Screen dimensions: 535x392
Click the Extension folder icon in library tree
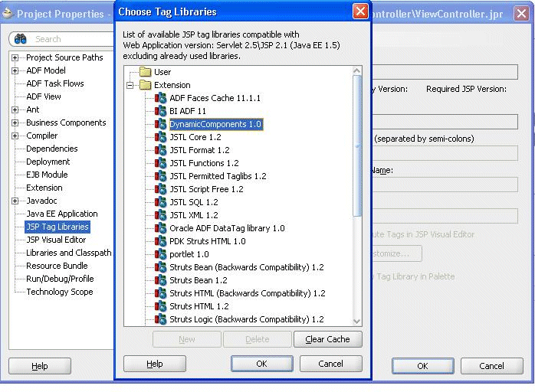[x=146, y=85]
